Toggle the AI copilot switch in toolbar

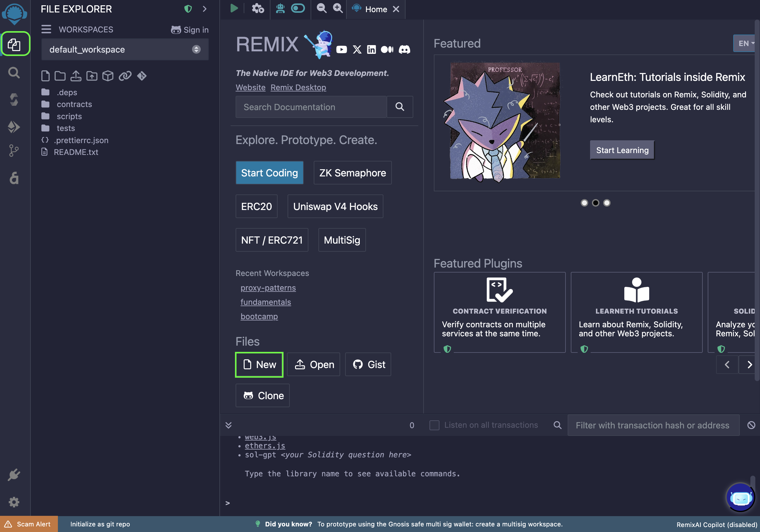(298, 8)
